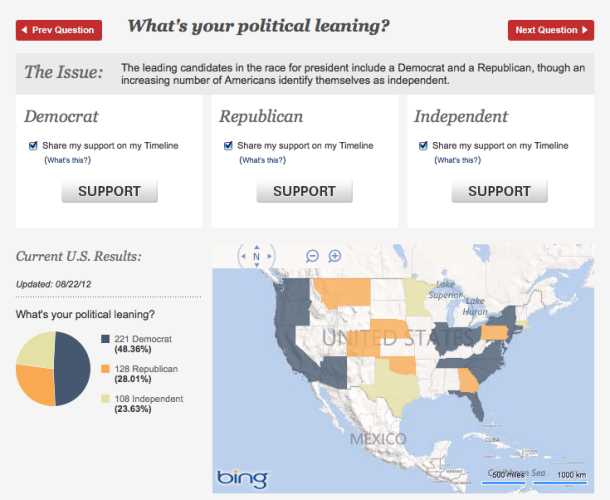Pan the map right with compass arrow
This screenshot has height=500, width=610.
point(271,257)
